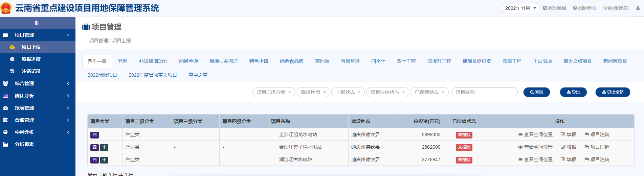
Task: Open the 2022年11月 date dropdown
Action: [520, 8]
